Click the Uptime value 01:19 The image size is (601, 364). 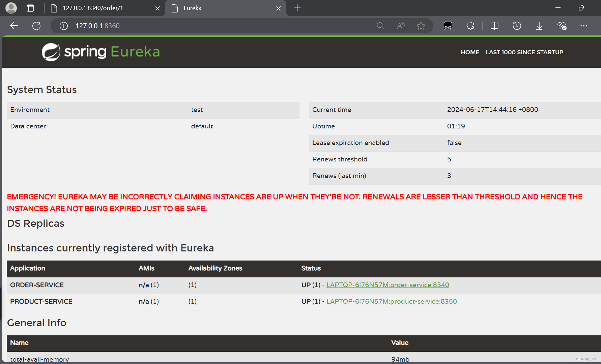pos(456,126)
